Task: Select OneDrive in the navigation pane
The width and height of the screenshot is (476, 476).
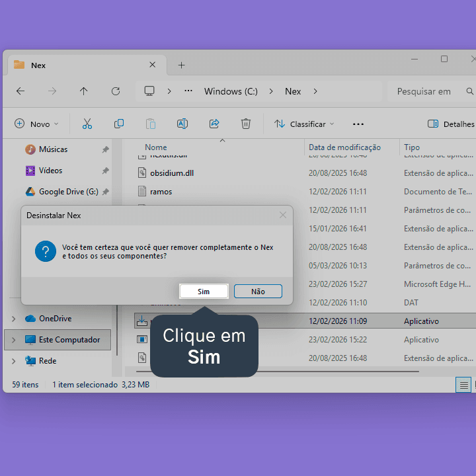Action: click(56, 319)
